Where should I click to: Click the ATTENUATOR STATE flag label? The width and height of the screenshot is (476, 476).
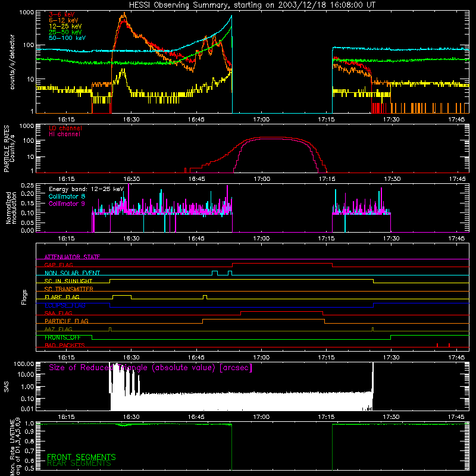click(x=72, y=257)
